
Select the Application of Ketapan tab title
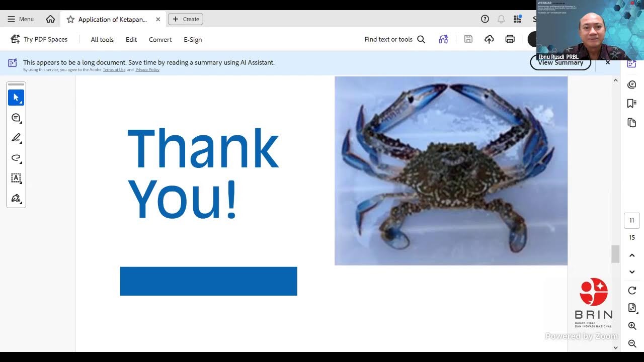113,19
